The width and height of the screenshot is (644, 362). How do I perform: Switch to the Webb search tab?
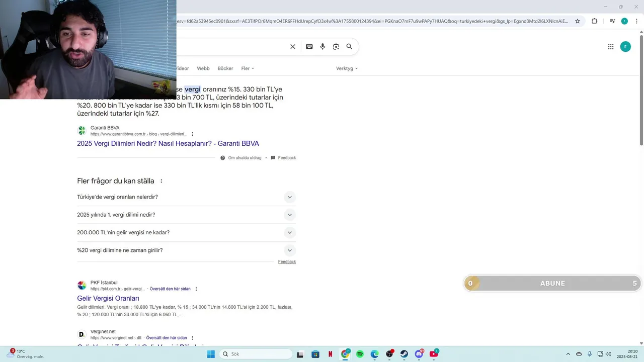tap(203, 68)
